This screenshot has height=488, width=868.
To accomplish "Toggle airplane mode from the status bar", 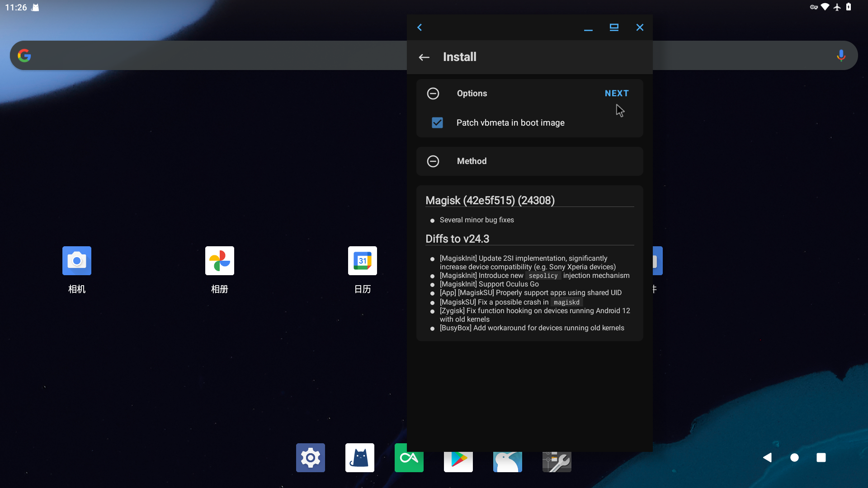I will (837, 7).
